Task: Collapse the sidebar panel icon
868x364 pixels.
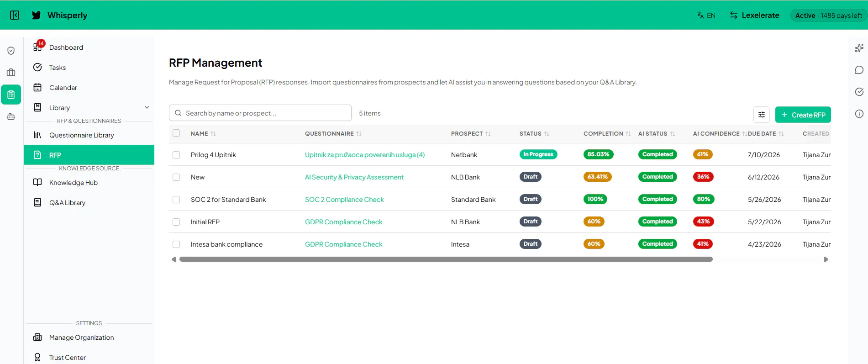Action: [15, 15]
